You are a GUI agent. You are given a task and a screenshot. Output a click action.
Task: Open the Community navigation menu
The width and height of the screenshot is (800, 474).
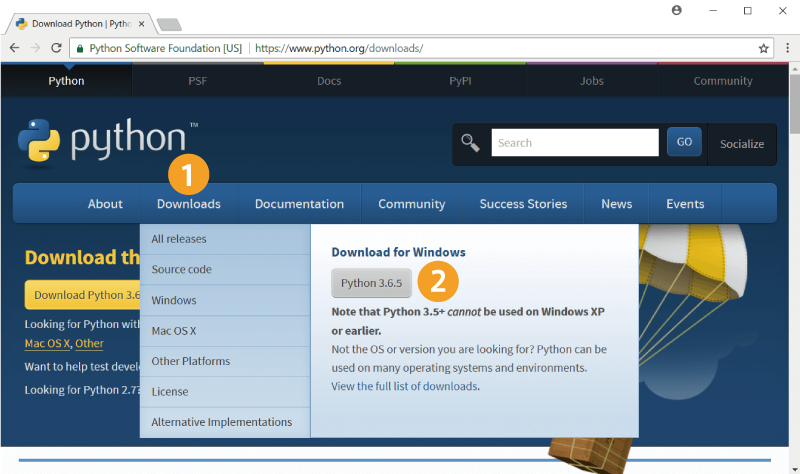pos(412,204)
